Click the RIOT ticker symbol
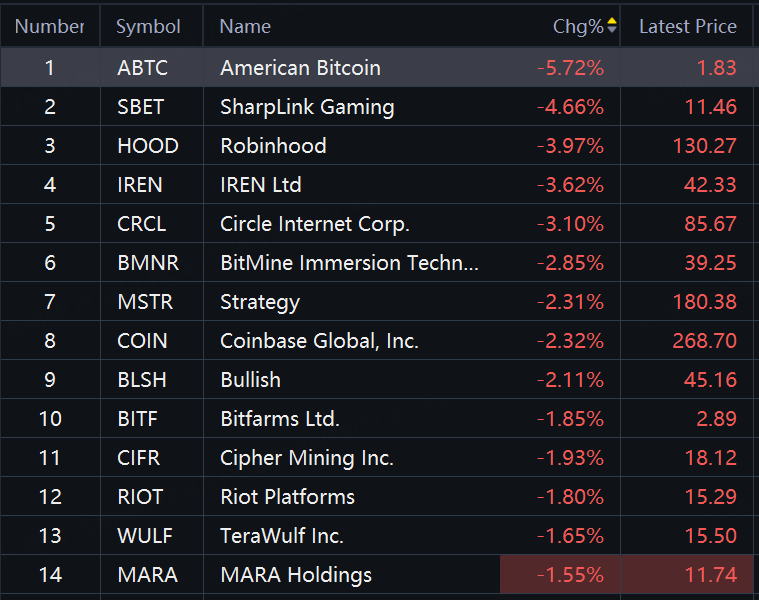Image resolution: width=759 pixels, height=600 pixels. coord(140,497)
